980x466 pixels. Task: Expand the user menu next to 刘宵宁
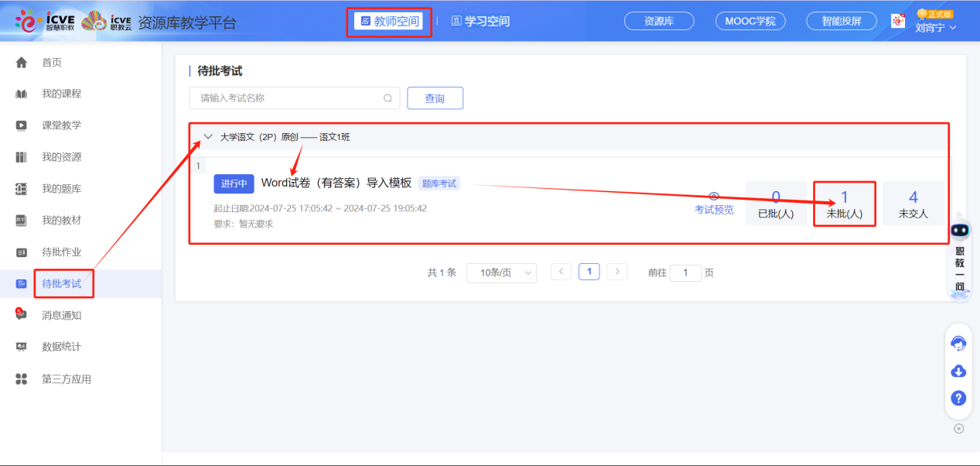[x=952, y=28]
